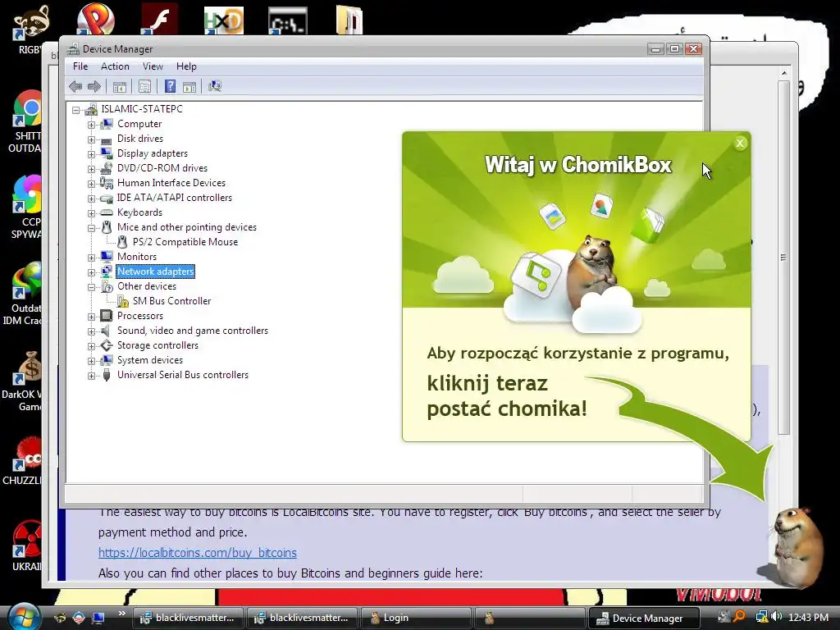The width and height of the screenshot is (840, 630).
Task: Expand the Disk drives category
Action: pos(92,139)
